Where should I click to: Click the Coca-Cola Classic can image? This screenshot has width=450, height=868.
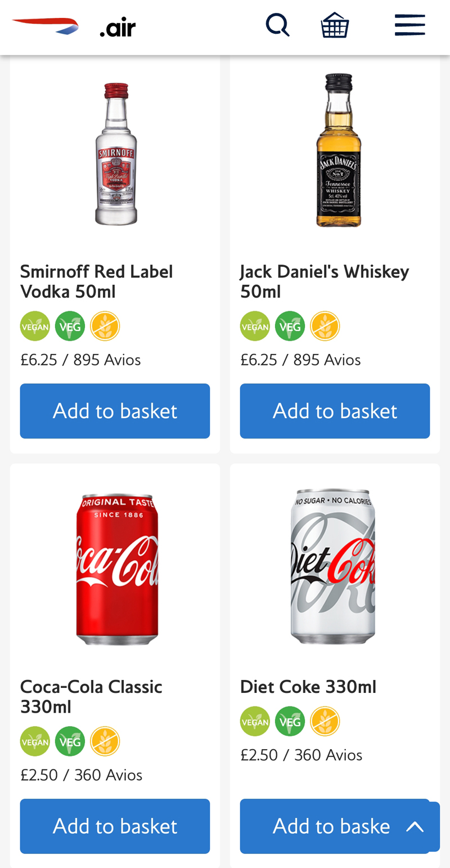point(117,569)
